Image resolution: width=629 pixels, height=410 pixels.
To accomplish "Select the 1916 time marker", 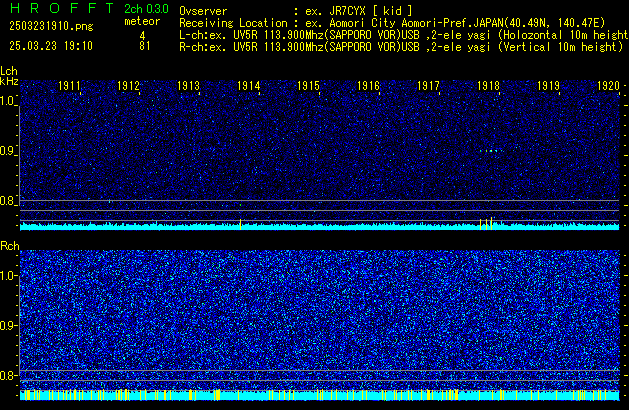I will (x=369, y=86).
